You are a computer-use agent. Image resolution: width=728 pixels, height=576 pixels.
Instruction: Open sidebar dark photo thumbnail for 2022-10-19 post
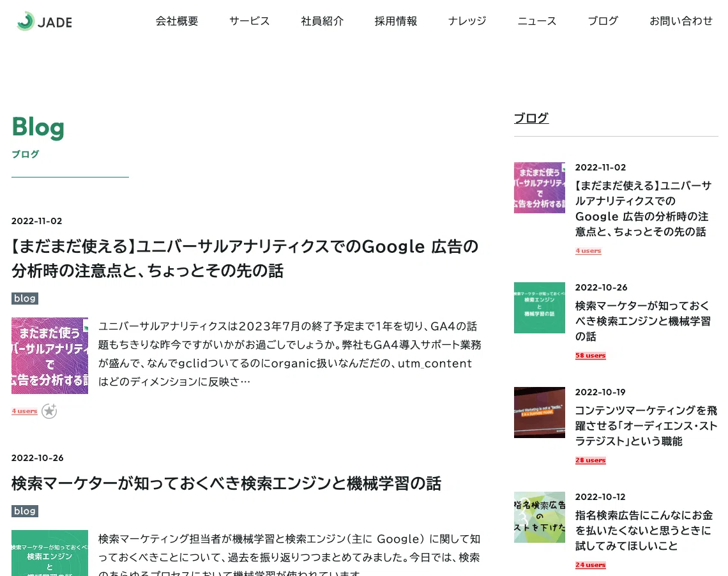coord(540,413)
